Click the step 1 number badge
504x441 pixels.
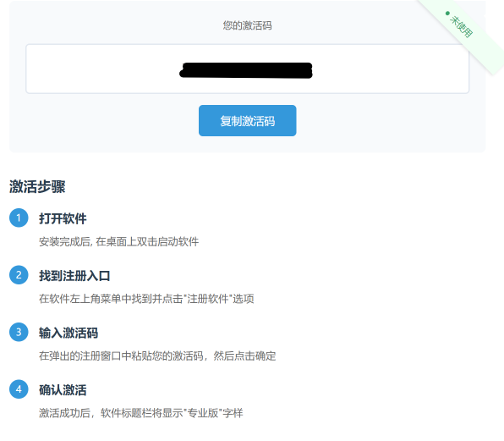coord(19,218)
